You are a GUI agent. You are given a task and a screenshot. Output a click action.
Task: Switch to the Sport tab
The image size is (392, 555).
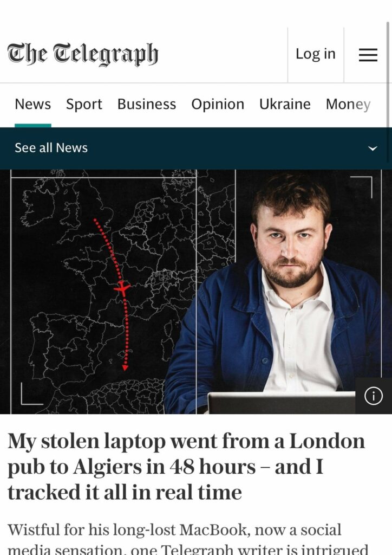84,104
